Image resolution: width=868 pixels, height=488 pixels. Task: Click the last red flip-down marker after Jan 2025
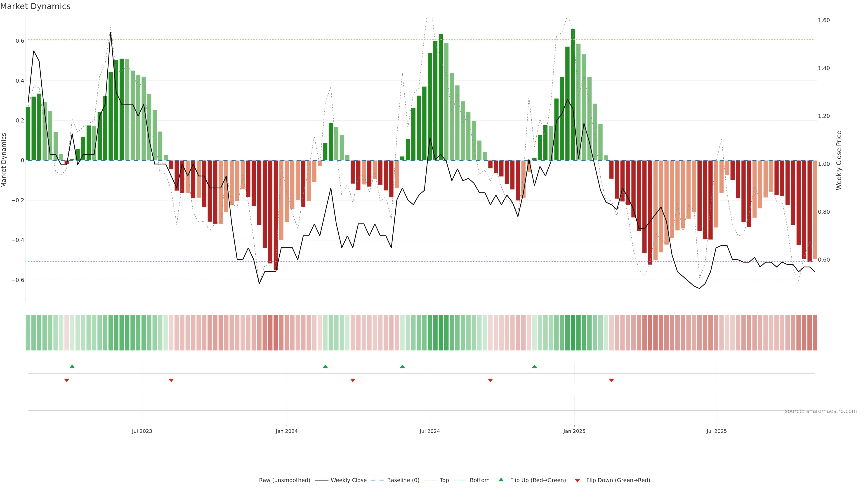[x=611, y=380]
